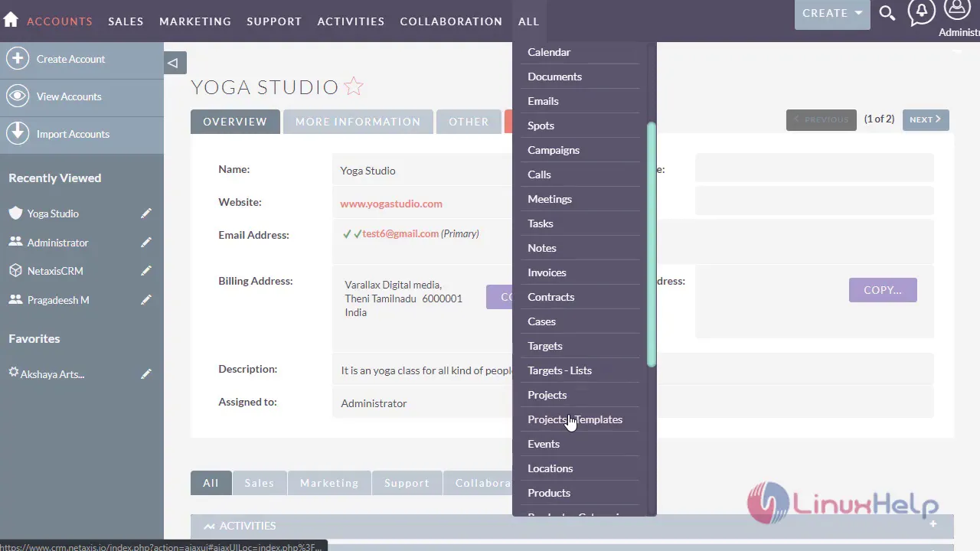Edit NetaxisCRM via its pencil icon
Image resolution: width=980 pixels, height=551 pixels.
click(146, 271)
